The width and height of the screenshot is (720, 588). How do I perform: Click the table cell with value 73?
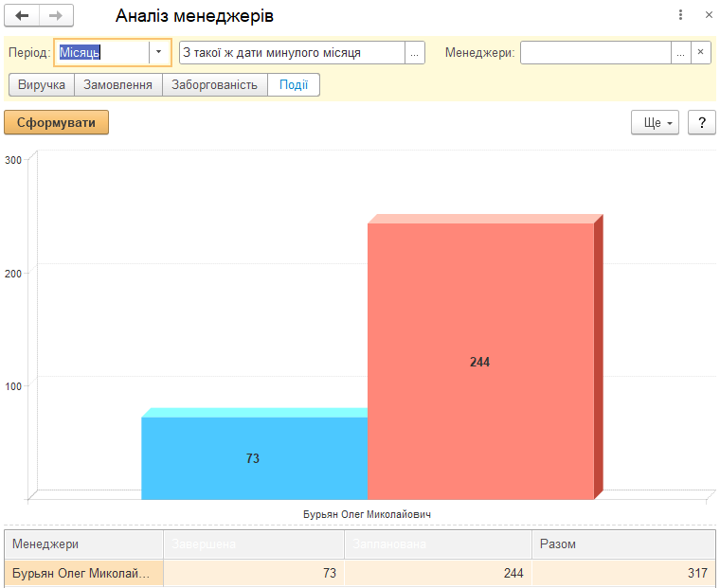(254, 573)
